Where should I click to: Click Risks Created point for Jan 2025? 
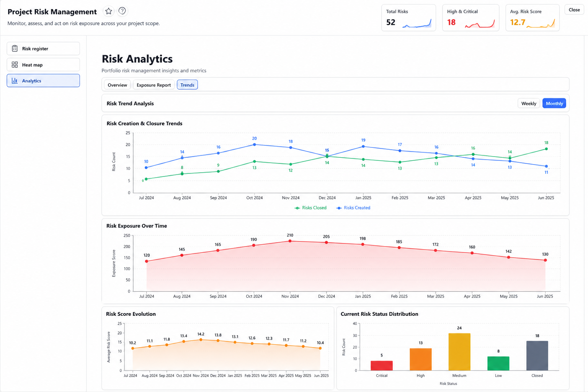(x=363, y=147)
